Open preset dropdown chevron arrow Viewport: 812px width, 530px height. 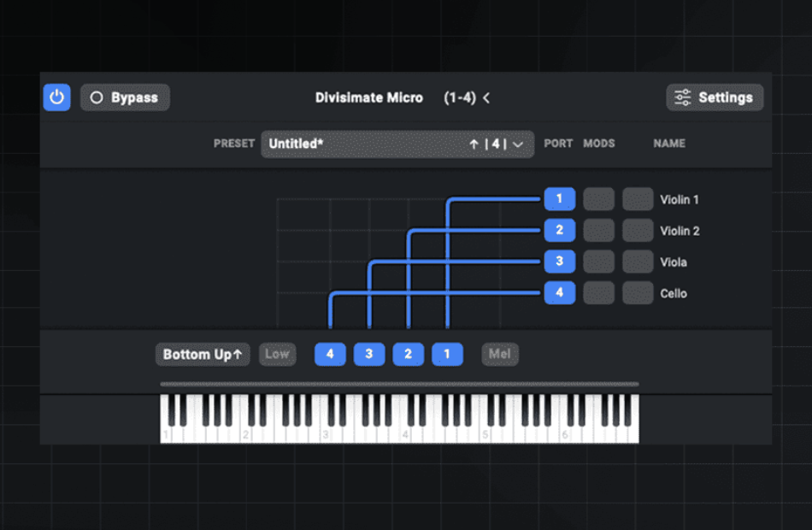(x=518, y=144)
